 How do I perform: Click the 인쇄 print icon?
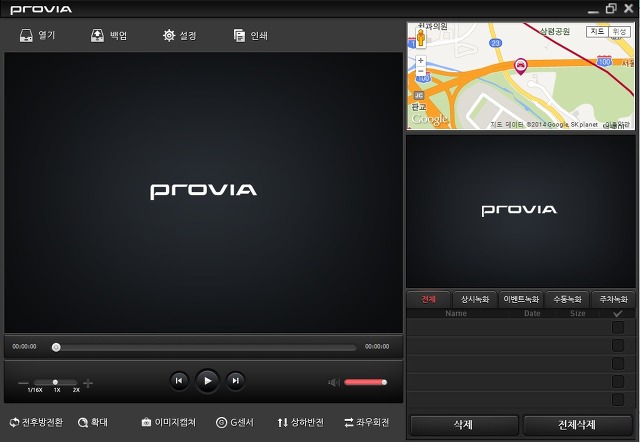click(x=239, y=36)
